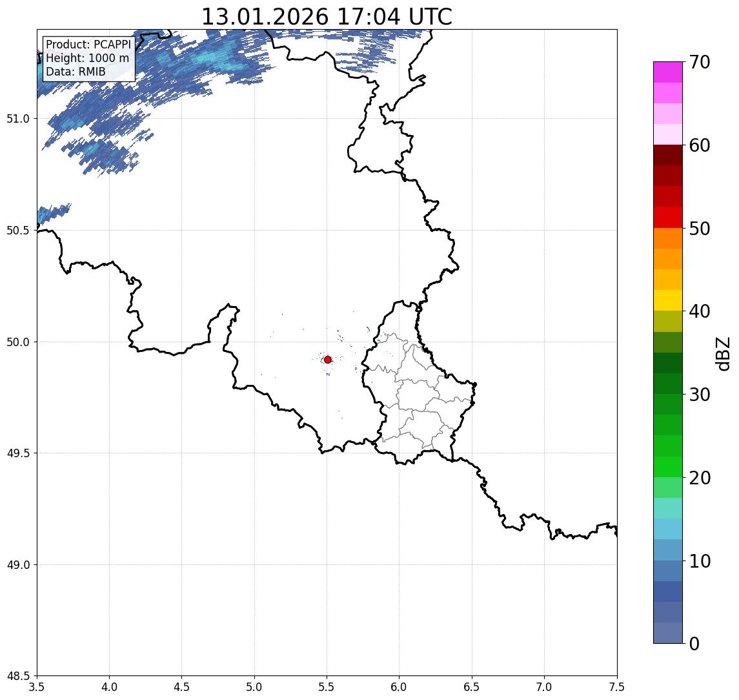Pick the dark red swatch just below 60 dBZ
This screenshot has width=739, height=700.
click(668, 155)
